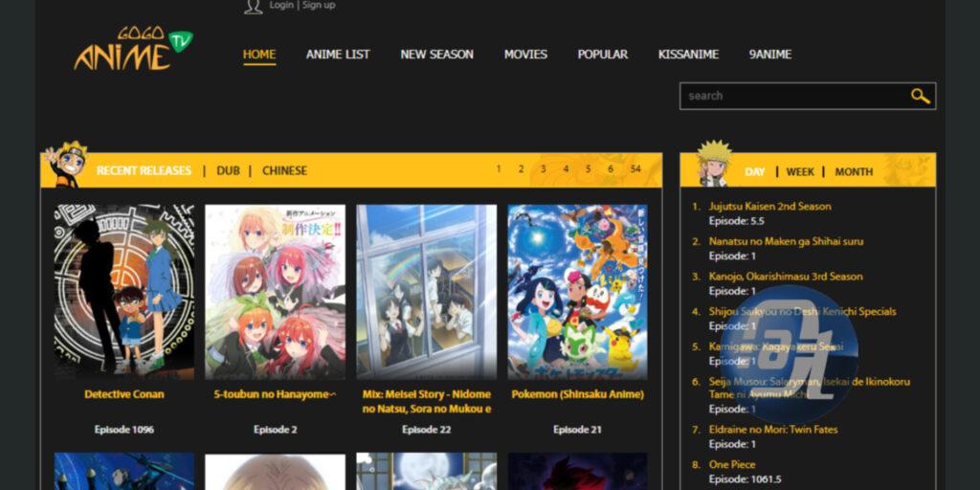Go to page 3 of recent releases
Viewport: 980px width, 490px height.
tap(544, 168)
